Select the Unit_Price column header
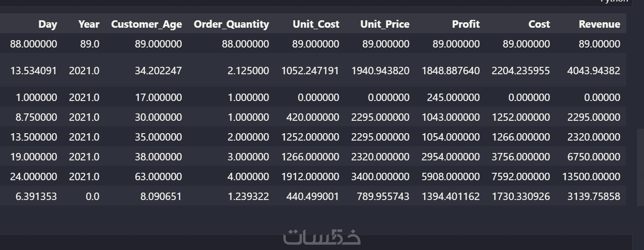644x250 pixels. pos(384,24)
